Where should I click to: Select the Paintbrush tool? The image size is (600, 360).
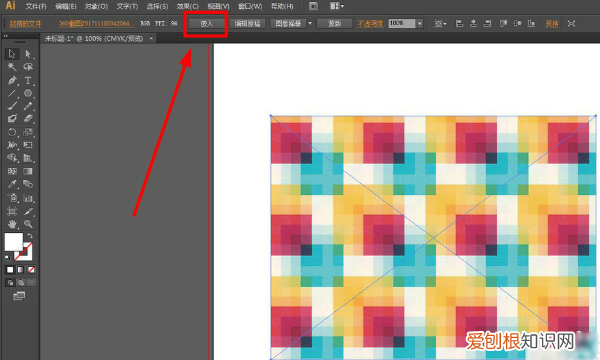point(12,106)
